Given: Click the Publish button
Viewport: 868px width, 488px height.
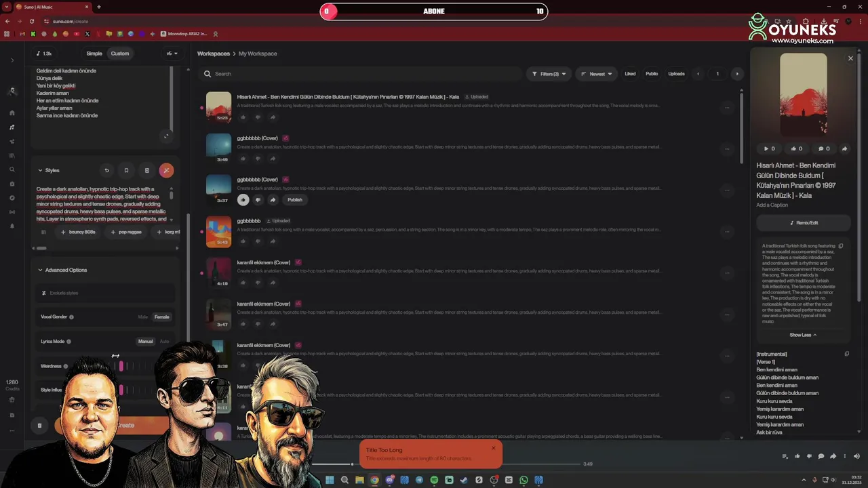Looking at the screenshot, I should (x=295, y=200).
